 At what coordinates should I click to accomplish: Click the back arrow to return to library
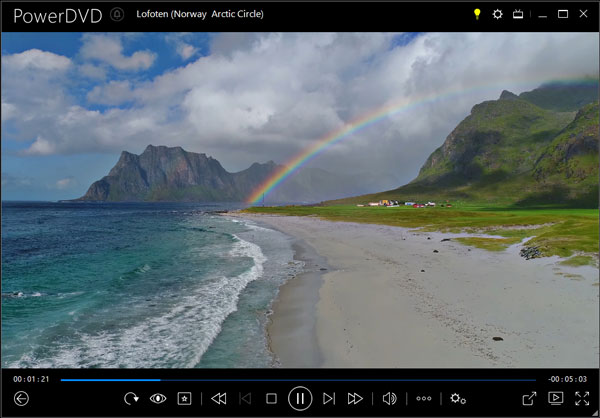21,398
